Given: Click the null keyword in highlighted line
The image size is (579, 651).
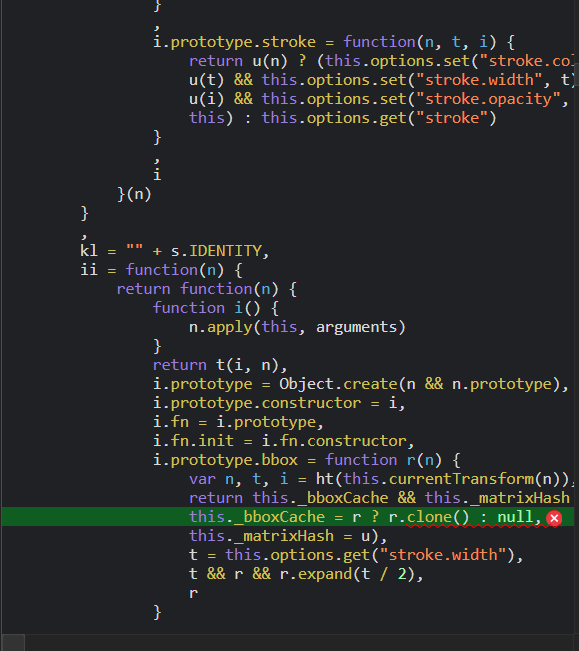Looking at the screenshot, I should coord(515,517).
